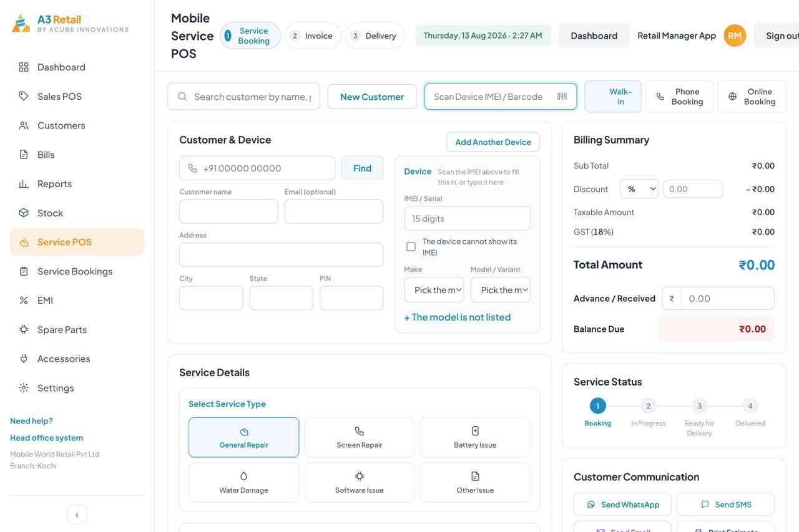The image size is (799, 532).
Task: Open Head office system link
Action: click(x=46, y=438)
